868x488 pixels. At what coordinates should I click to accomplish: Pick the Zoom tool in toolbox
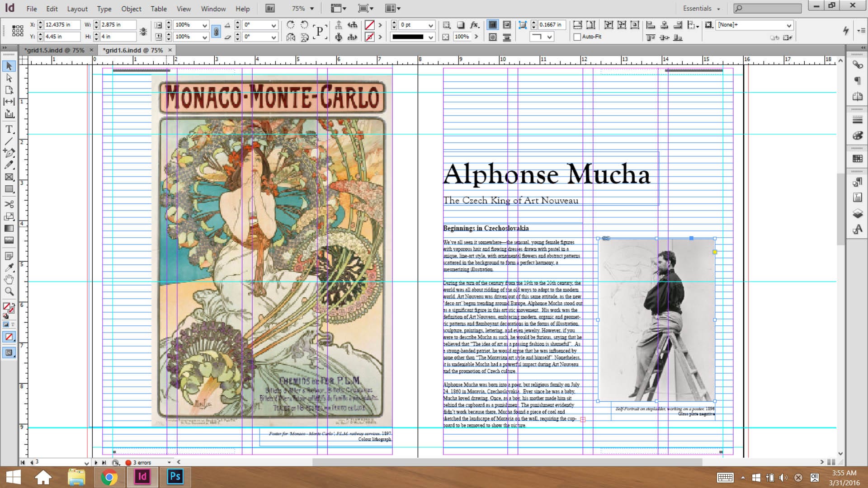(x=9, y=291)
